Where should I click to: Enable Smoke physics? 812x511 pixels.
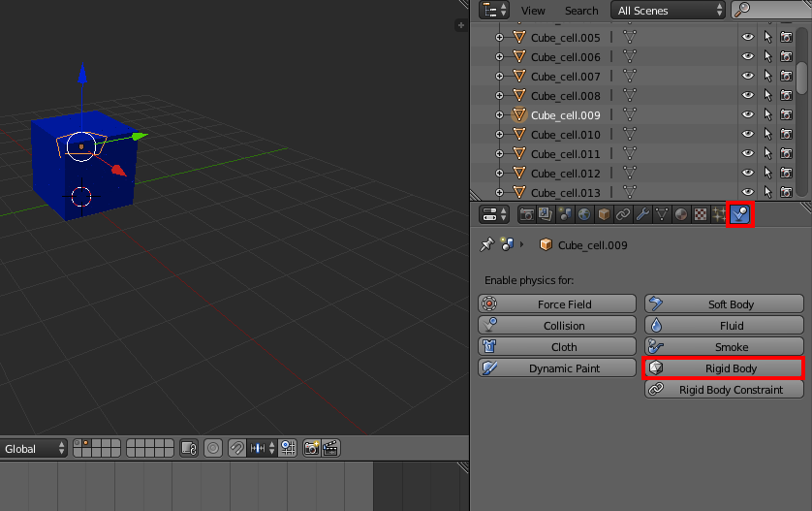click(724, 347)
